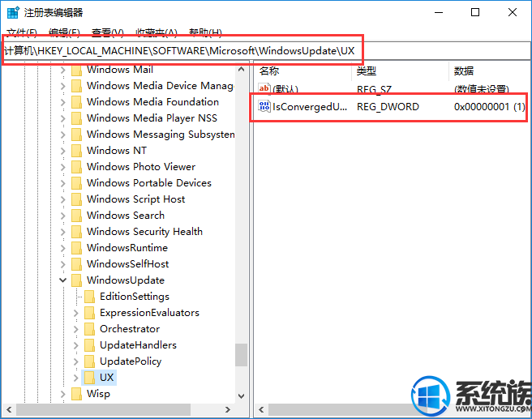Click the Windows Portable Devices folder icon
Screen dimensions: 532x419
coord(77,183)
